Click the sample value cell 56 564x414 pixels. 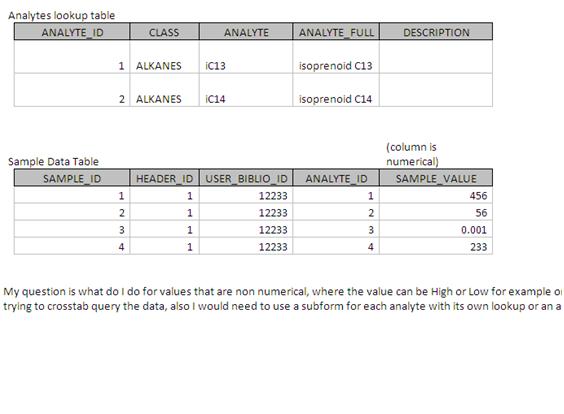coord(436,212)
